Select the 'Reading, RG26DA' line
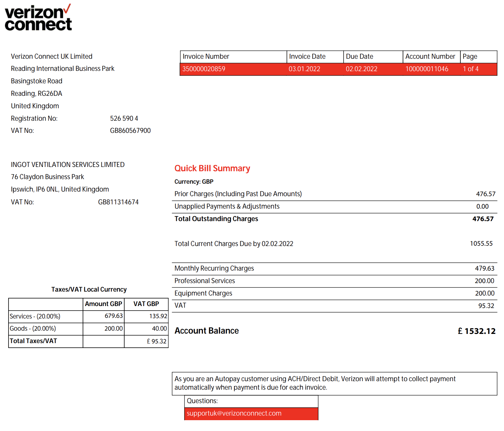This screenshot has height=431, width=504. tap(36, 93)
